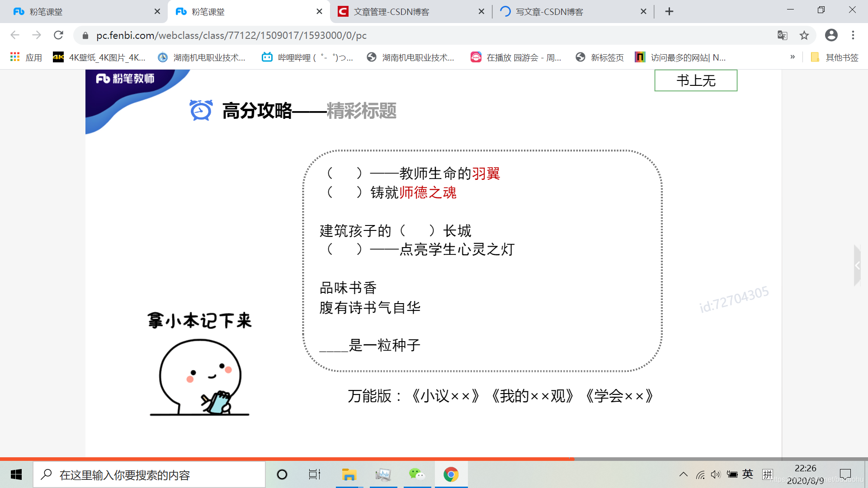Open volume control in tray

716,474
